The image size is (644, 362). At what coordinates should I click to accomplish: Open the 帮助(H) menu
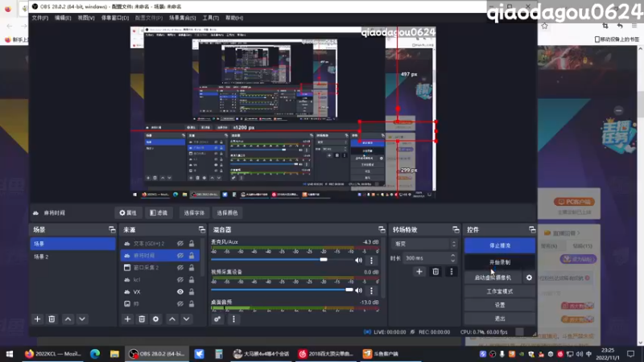coord(234,18)
